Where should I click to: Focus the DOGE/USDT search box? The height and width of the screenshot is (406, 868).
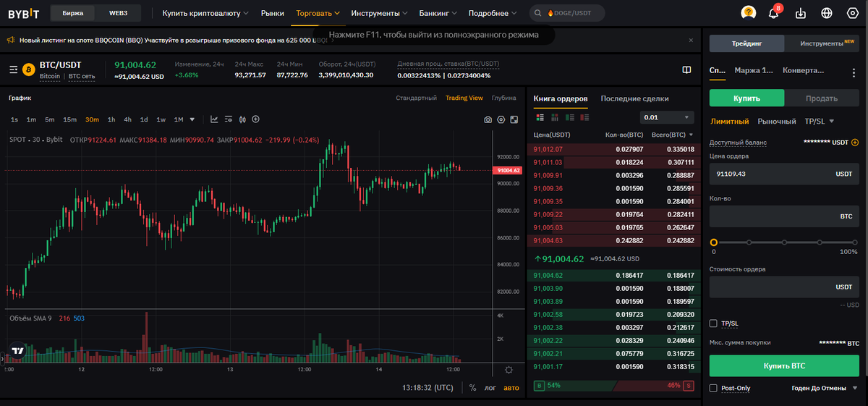click(x=568, y=13)
